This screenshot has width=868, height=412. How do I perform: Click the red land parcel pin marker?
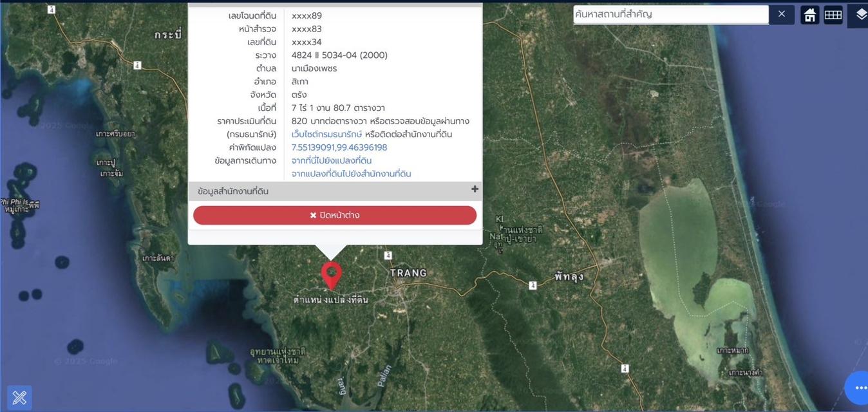click(x=332, y=275)
